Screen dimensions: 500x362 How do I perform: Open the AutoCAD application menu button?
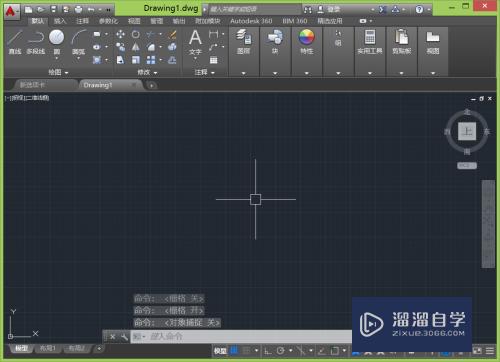(x=11, y=11)
